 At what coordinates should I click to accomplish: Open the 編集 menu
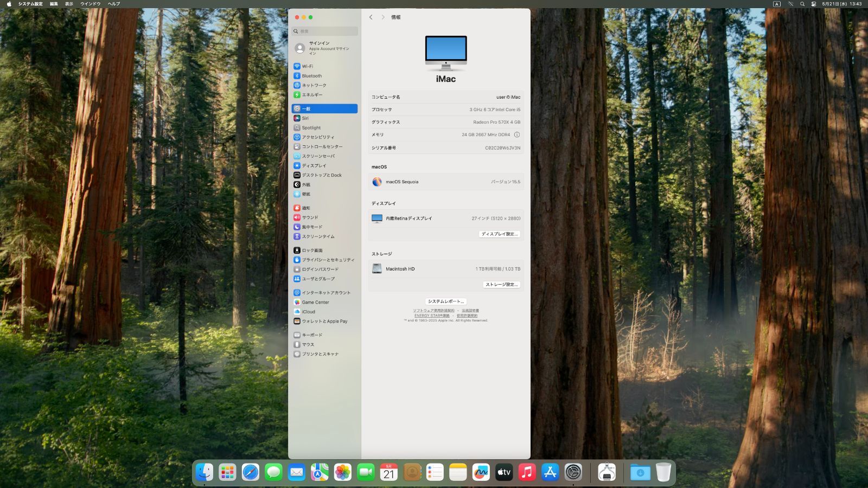[54, 4]
